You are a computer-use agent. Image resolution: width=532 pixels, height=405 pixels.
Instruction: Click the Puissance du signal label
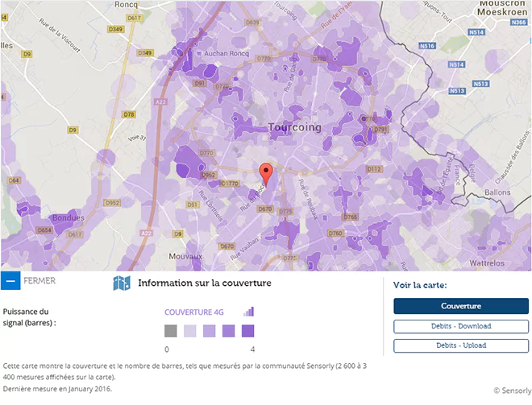pyautogui.click(x=29, y=317)
